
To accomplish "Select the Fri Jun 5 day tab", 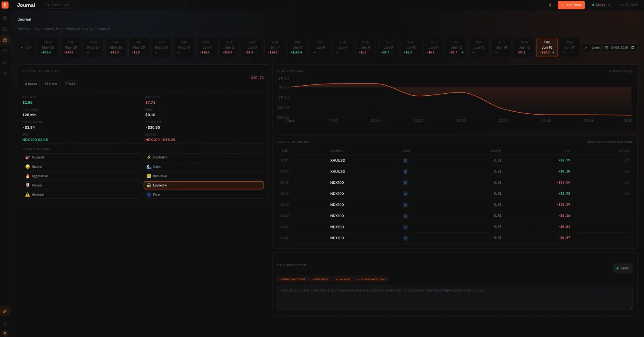I will point(297,47).
